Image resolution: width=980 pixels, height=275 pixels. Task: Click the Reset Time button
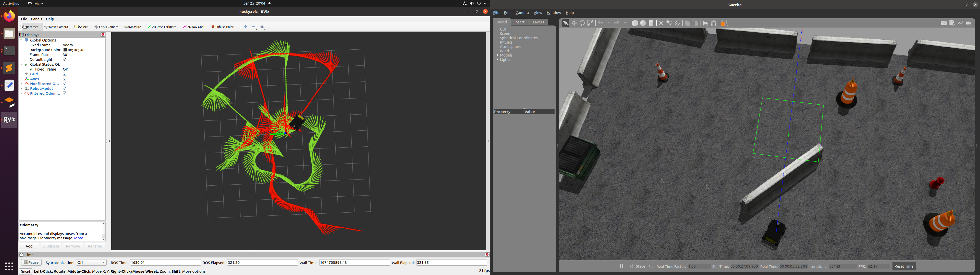[904, 266]
